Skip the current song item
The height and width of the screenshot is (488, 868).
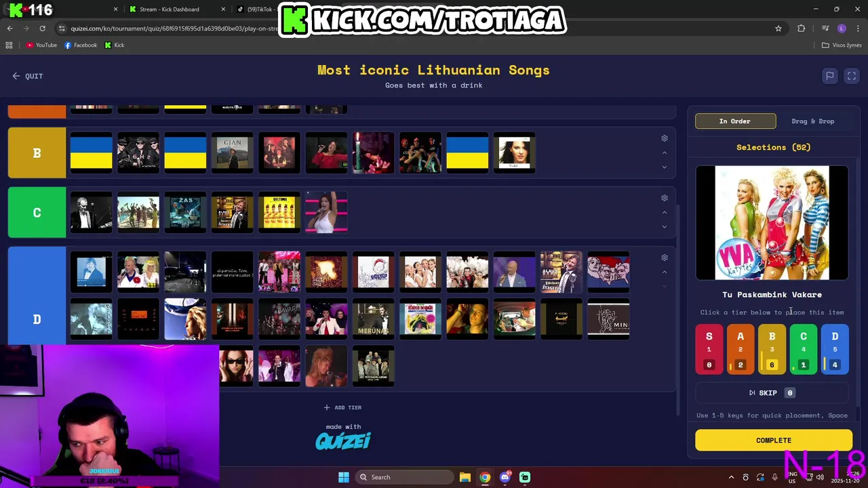(x=772, y=393)
